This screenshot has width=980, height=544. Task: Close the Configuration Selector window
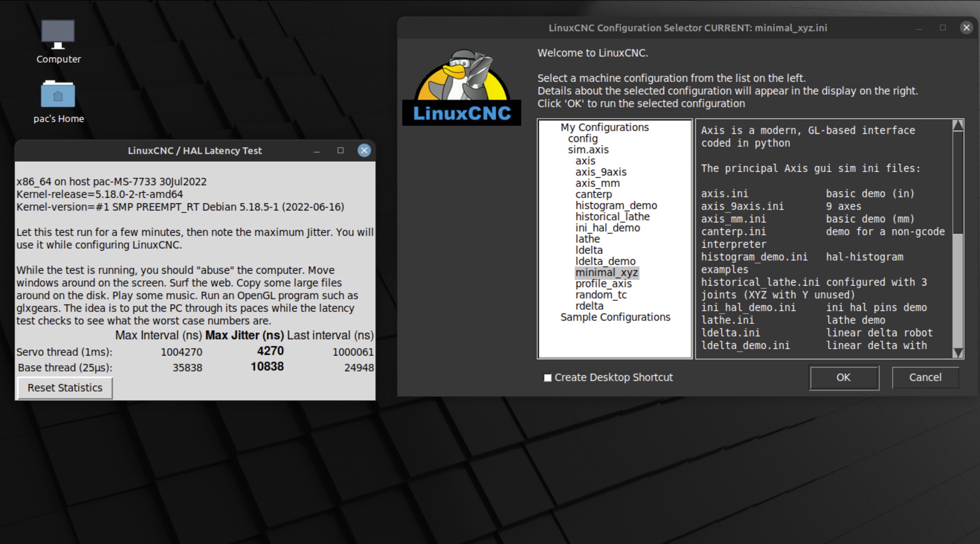966,28
